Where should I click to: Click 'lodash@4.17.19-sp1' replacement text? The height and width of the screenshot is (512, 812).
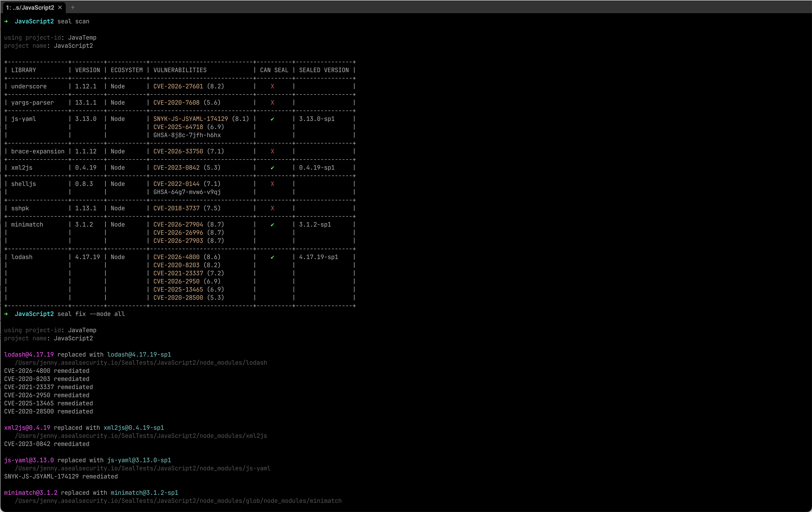point(139,355)
